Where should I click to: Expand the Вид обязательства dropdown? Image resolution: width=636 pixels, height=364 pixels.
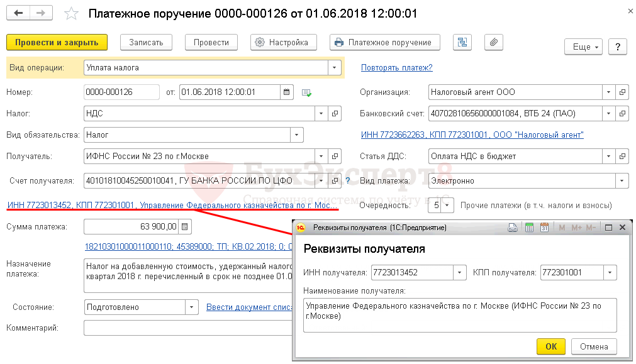(296, 135)
